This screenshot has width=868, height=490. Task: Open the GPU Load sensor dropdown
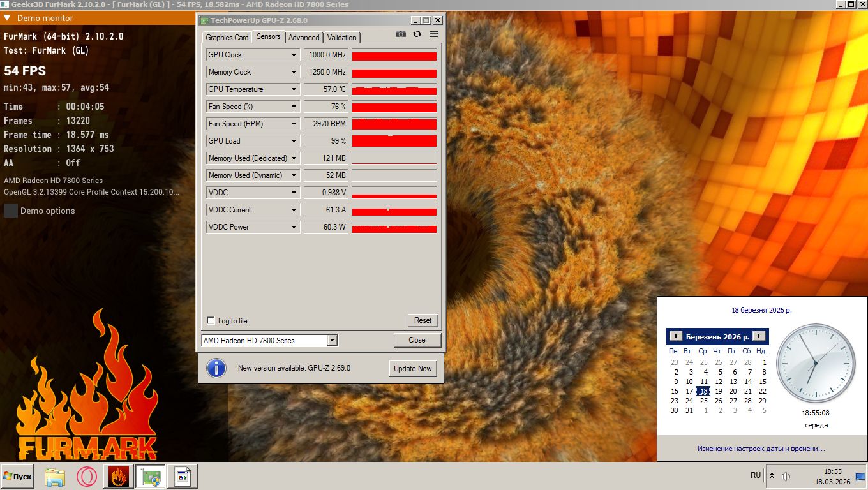click(294, 141)
